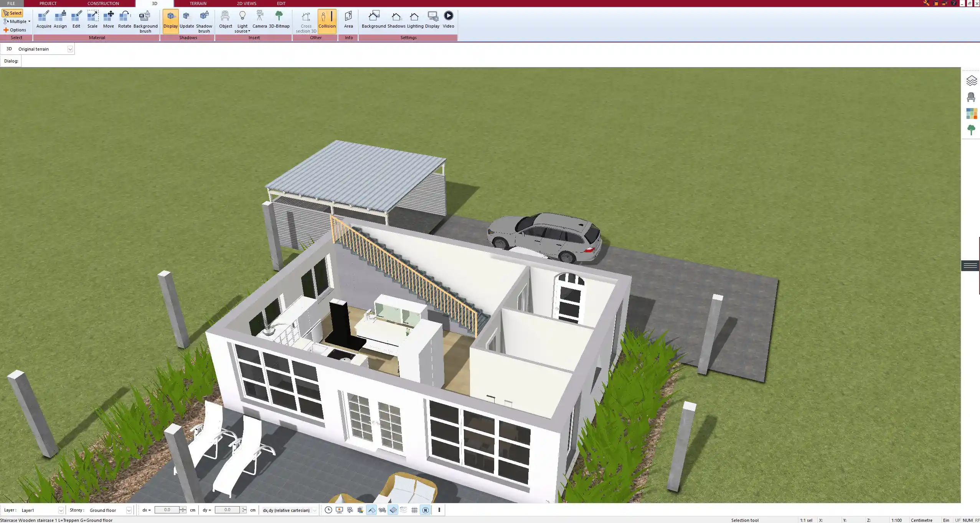Open the furniture catalog sidebar icon
Viewport: 980px width, 523px height.
click(971, 97)
